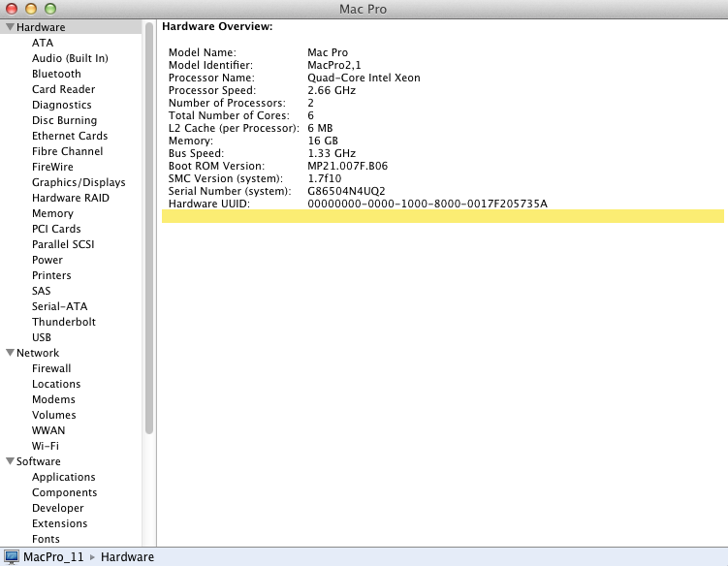
Task: Select Diagnostics in the sidebar
Action: point(62,105)
